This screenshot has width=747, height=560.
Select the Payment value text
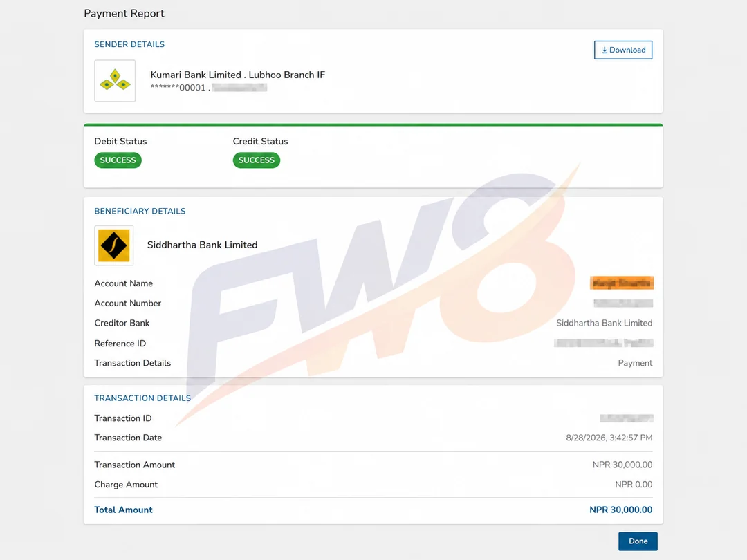(635, 363)
